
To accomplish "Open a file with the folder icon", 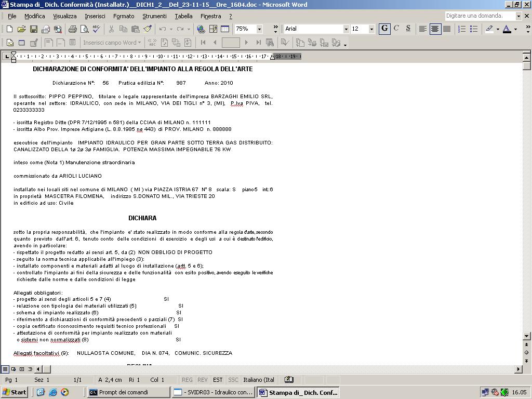I will [x=21, y=29].
